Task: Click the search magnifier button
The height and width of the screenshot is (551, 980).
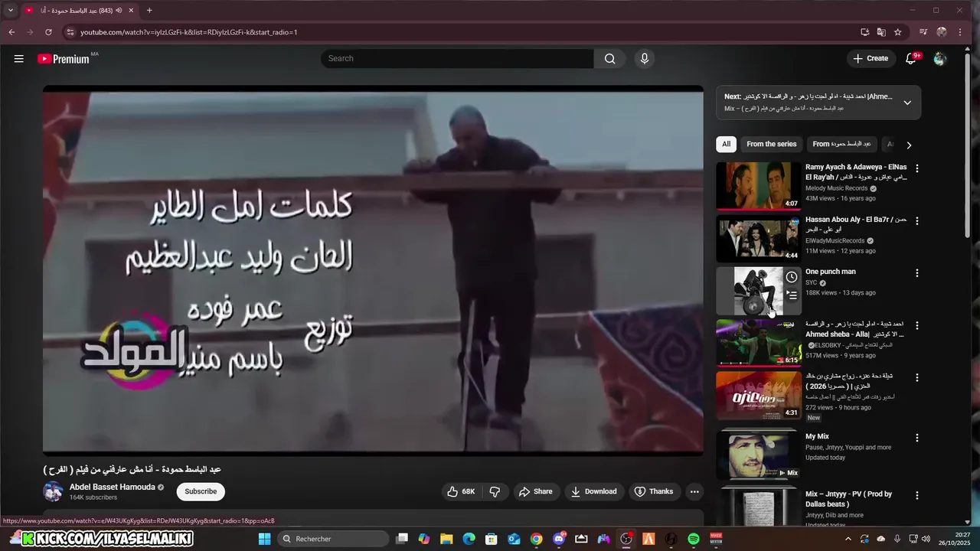Action: (x=609, y=58)
